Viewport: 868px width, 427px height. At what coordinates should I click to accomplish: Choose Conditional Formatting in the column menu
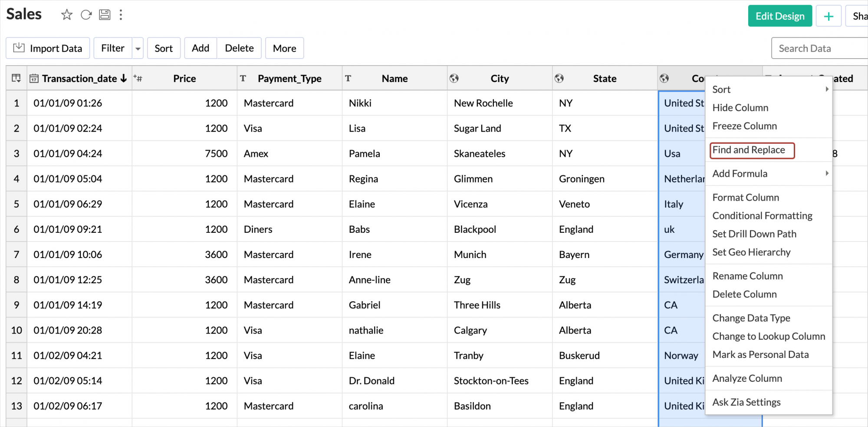pos(762,215)
